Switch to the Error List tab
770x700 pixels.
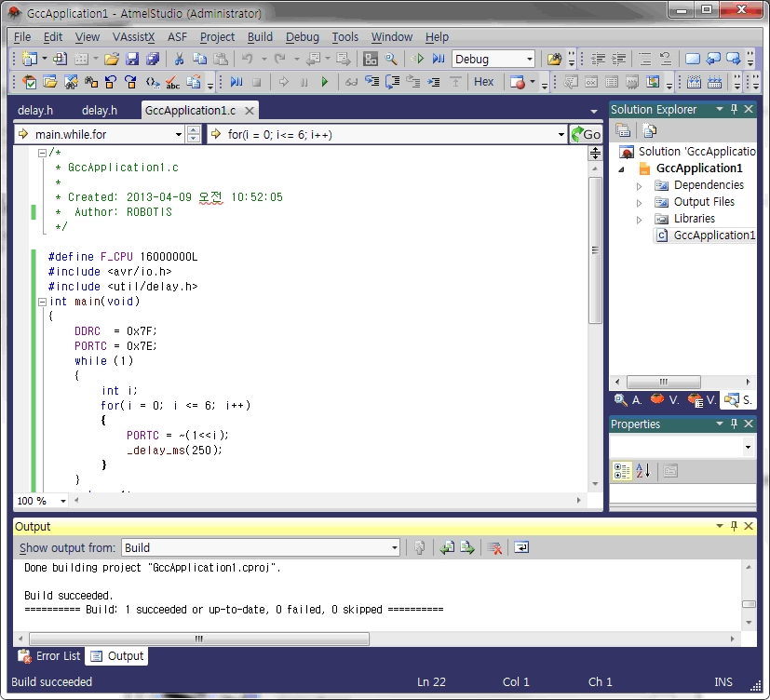point(49,656)
